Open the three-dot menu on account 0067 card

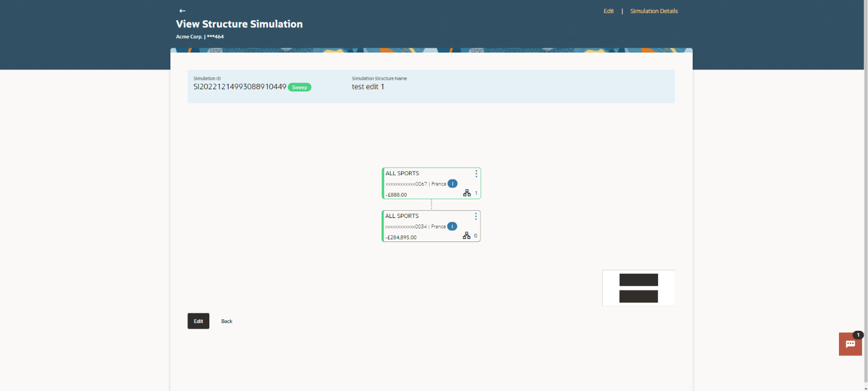click(476, 174)
